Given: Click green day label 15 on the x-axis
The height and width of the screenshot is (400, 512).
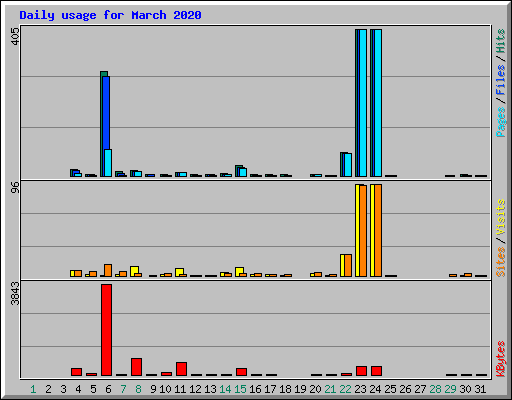Looking at the screenshot, I should [240, 389].
